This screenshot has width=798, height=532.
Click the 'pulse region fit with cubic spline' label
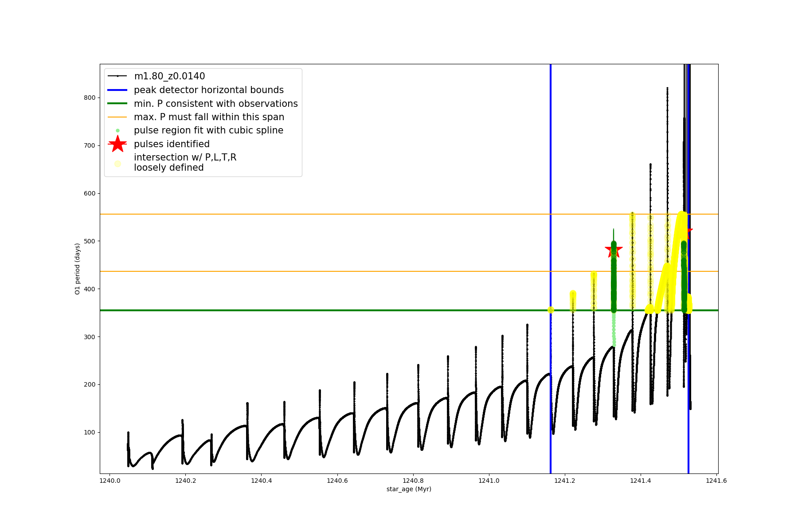pyautogui.click(x=209, y=130)
